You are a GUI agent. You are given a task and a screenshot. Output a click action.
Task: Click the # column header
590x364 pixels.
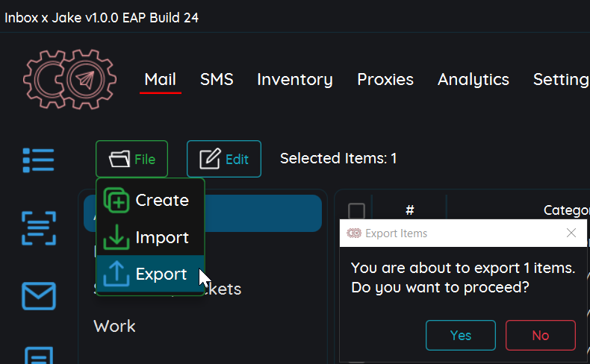coord(410,211)
